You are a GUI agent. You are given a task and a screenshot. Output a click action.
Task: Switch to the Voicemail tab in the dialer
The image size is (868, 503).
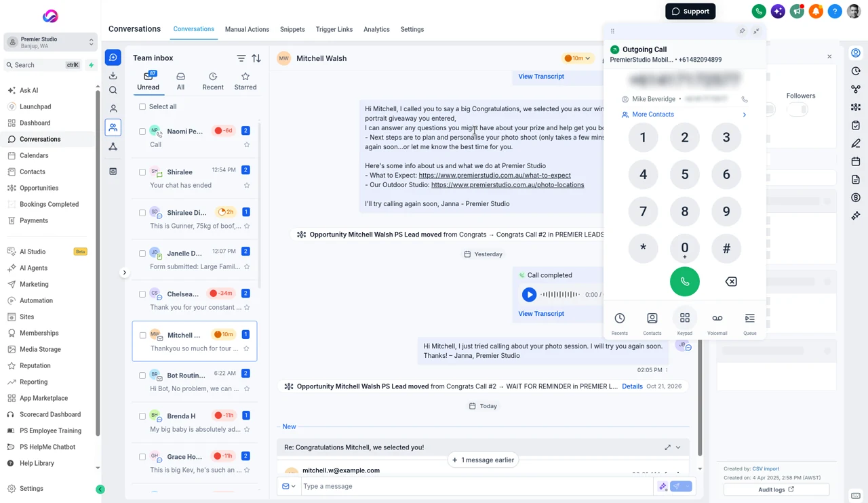pos(717,323)
